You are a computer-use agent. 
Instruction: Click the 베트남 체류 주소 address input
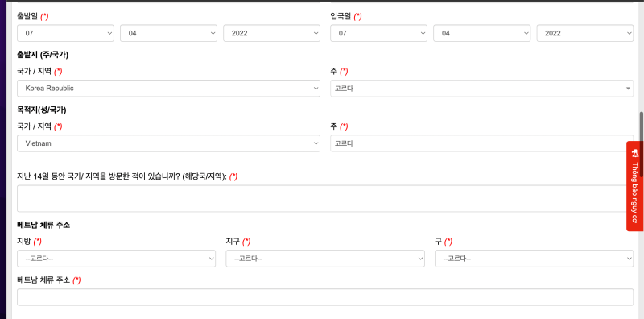pos(325,297)
